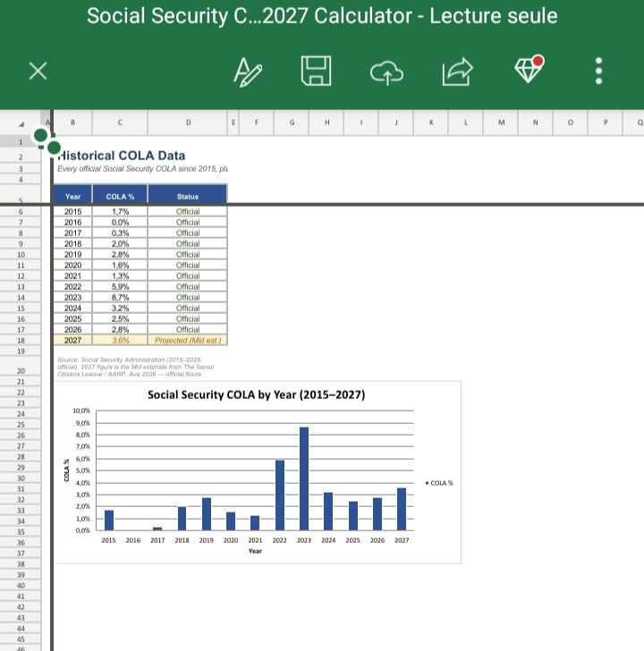
Task: Select column C header
Action: 120,123
